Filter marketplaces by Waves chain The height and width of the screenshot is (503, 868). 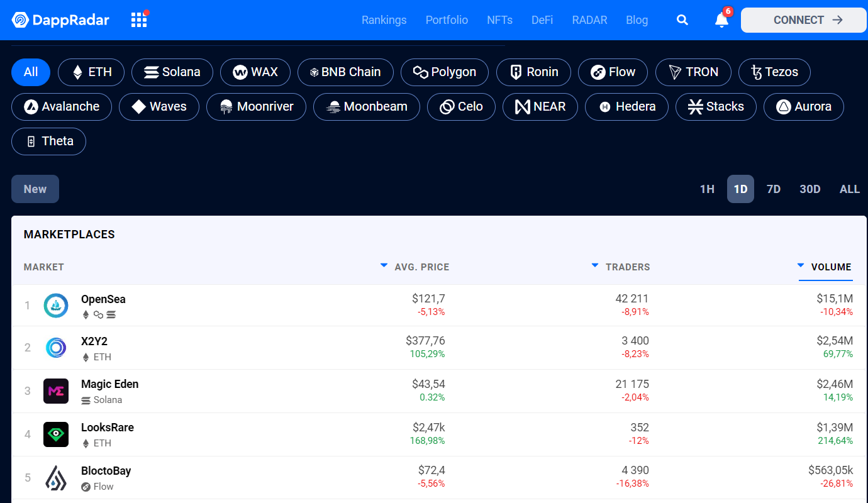coord(159,106)
